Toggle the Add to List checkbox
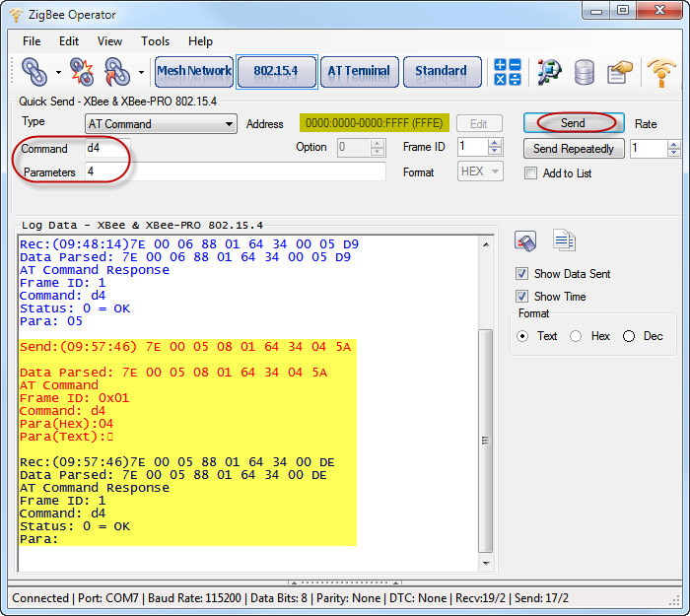The image size is (690, 616). 530,173
